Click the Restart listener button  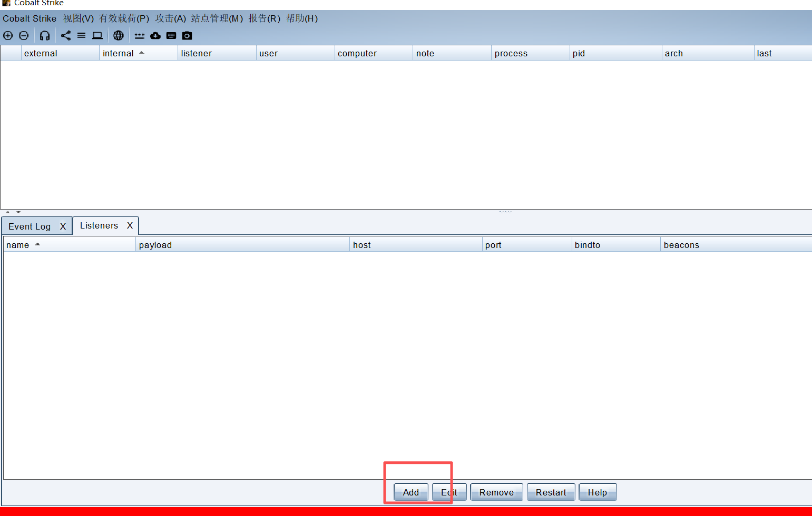(551, 492)
